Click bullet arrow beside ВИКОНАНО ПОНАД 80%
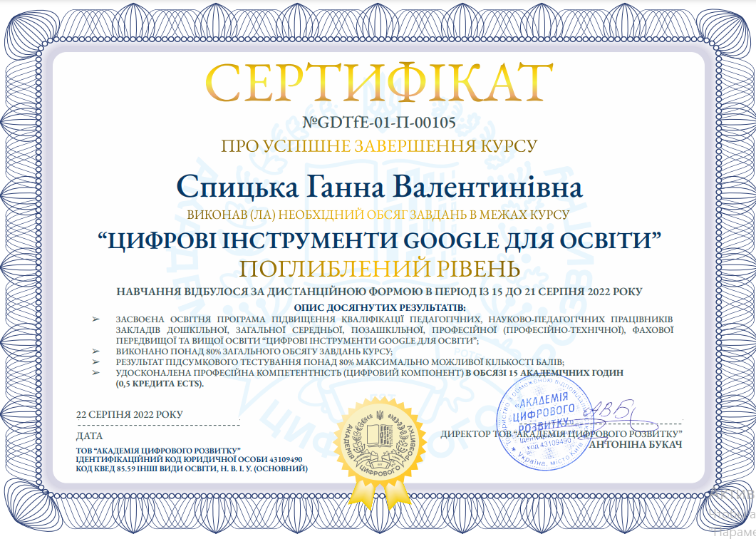Viewport: 756px width, 539px height. (96, 351)
